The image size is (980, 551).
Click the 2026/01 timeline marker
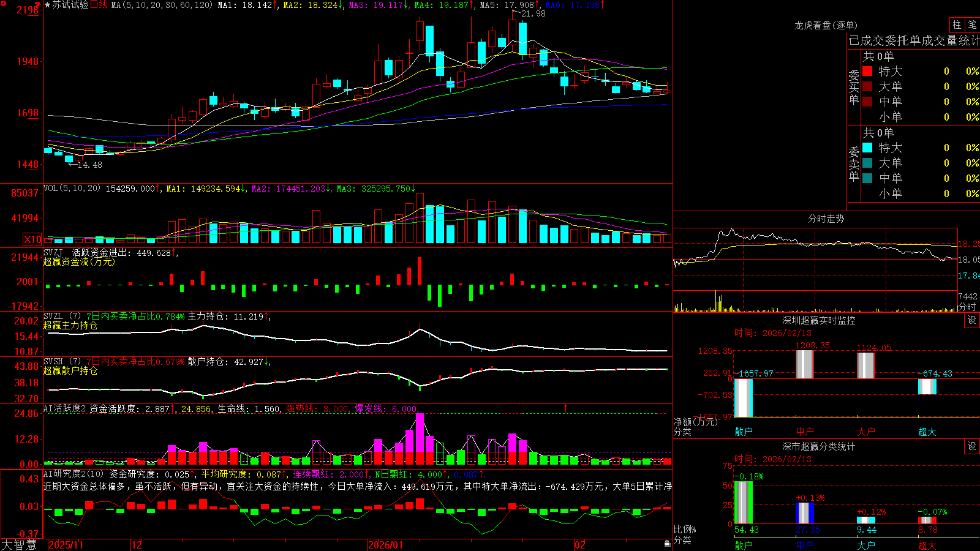click(x=386, y=545)
